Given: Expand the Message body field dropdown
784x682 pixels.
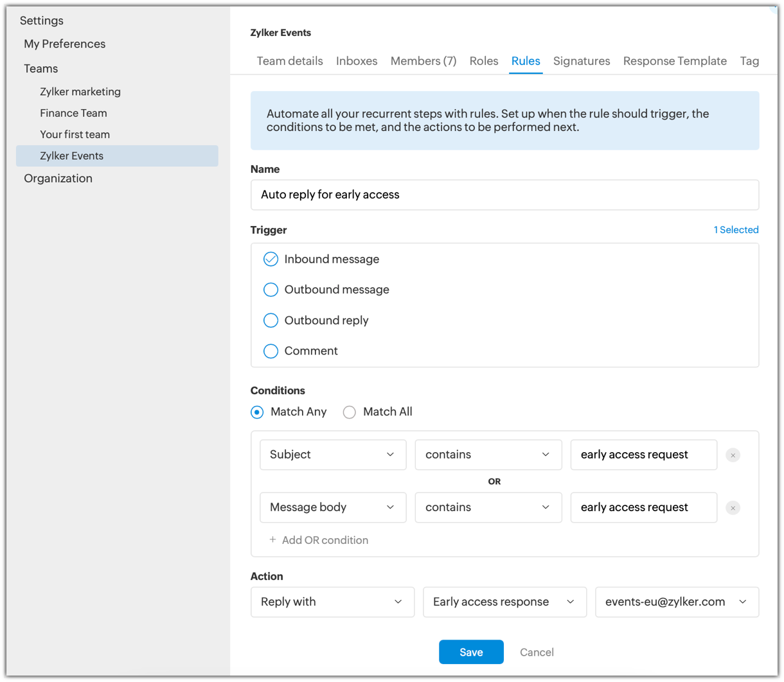Looking at the screenshot, I should 333,507.
